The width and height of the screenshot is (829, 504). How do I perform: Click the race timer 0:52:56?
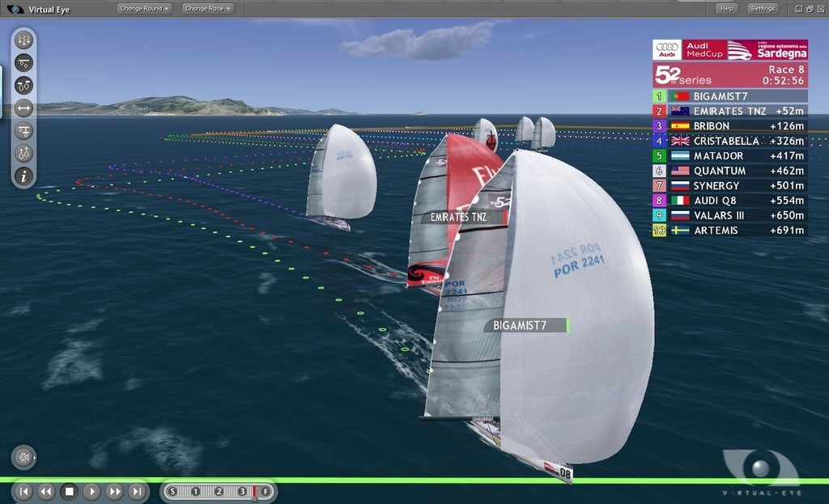[x=783, y=81]
